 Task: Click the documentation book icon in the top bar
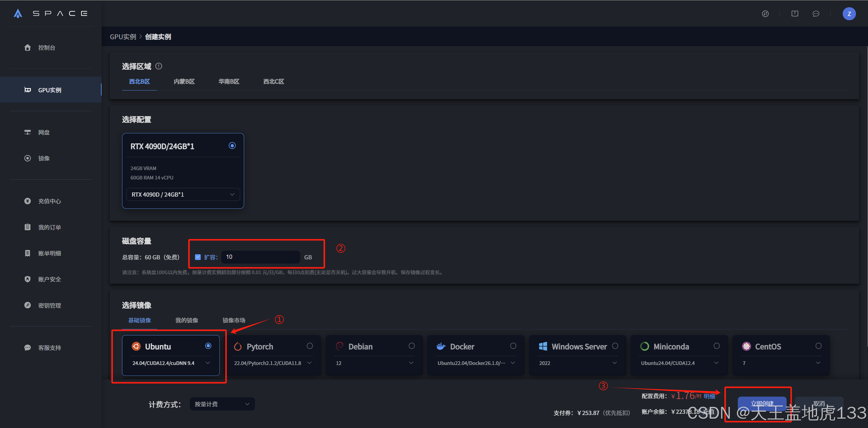coord(794,14)
